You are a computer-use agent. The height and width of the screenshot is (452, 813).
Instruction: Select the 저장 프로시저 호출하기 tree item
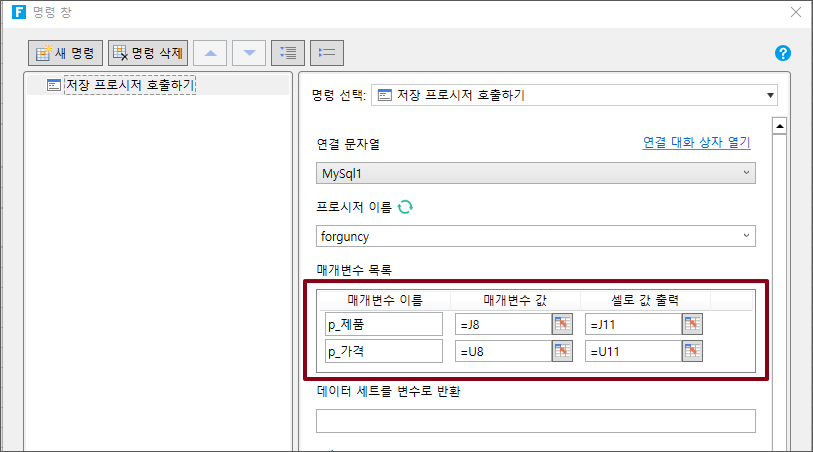tap(129, 86)
